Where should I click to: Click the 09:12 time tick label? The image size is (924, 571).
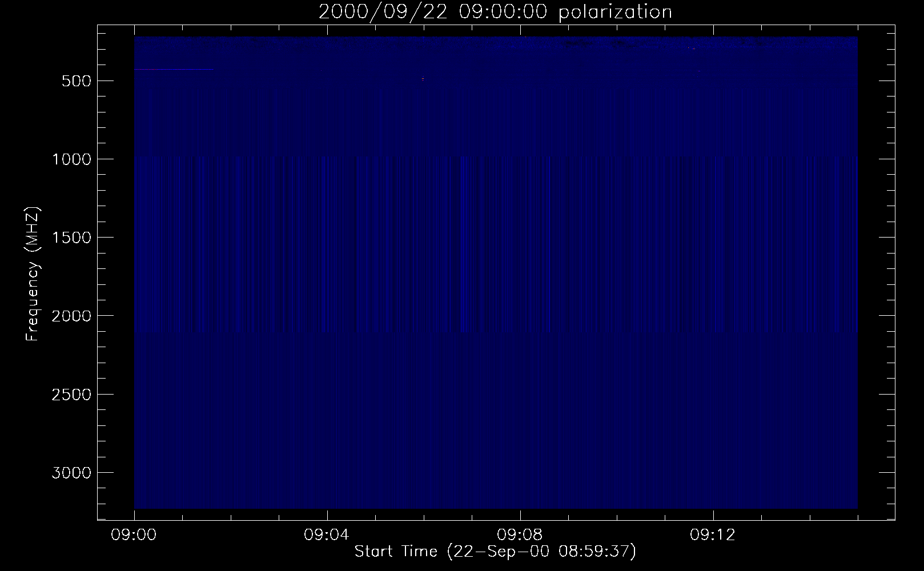(x=713, y=535)
